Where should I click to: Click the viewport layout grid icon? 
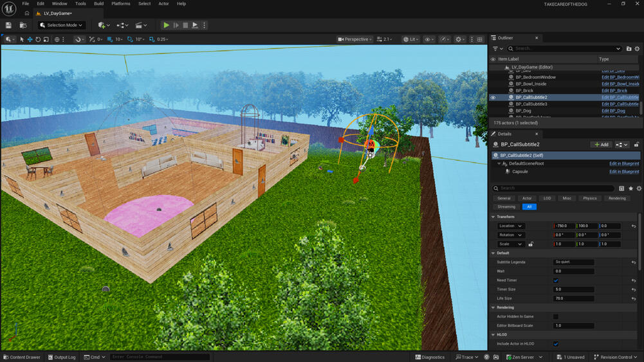tap(480, 39)
